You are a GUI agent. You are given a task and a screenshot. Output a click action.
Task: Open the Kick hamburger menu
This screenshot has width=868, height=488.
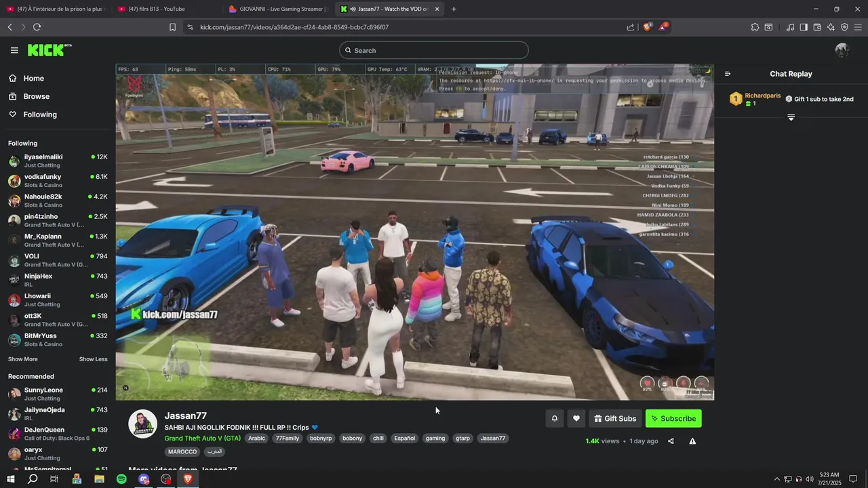pyautogui.click(x=14, y=50)
